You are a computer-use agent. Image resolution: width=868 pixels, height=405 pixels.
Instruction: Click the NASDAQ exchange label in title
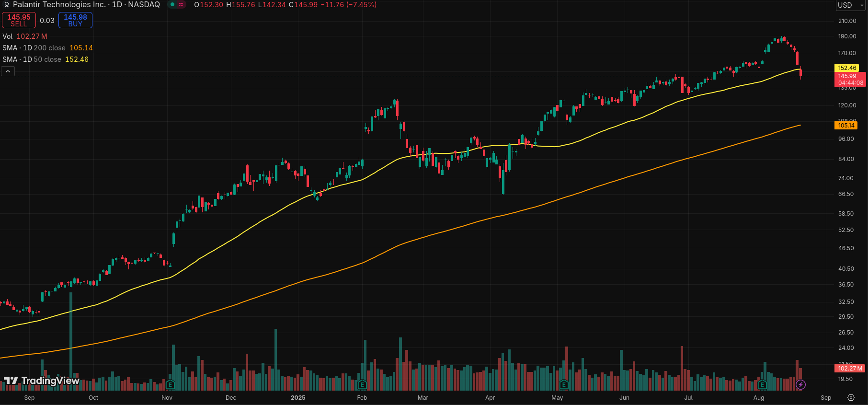coord(144,5)
